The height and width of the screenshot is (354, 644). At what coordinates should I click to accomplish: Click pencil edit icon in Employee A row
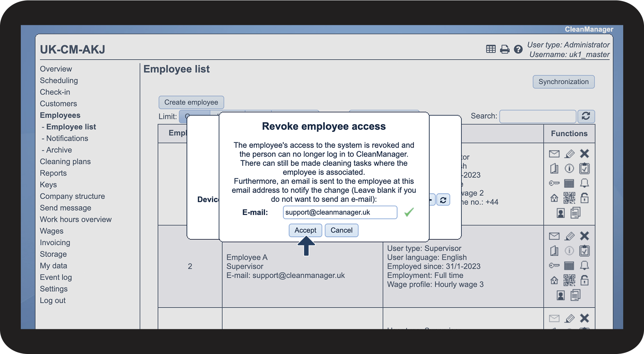tap(569, 236)
